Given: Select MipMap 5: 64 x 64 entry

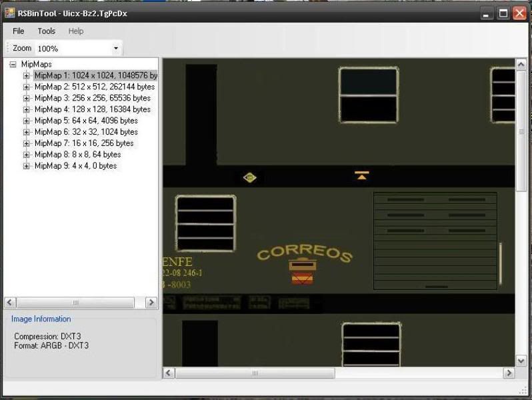Looking at the screenshot, I should point(86,121).
